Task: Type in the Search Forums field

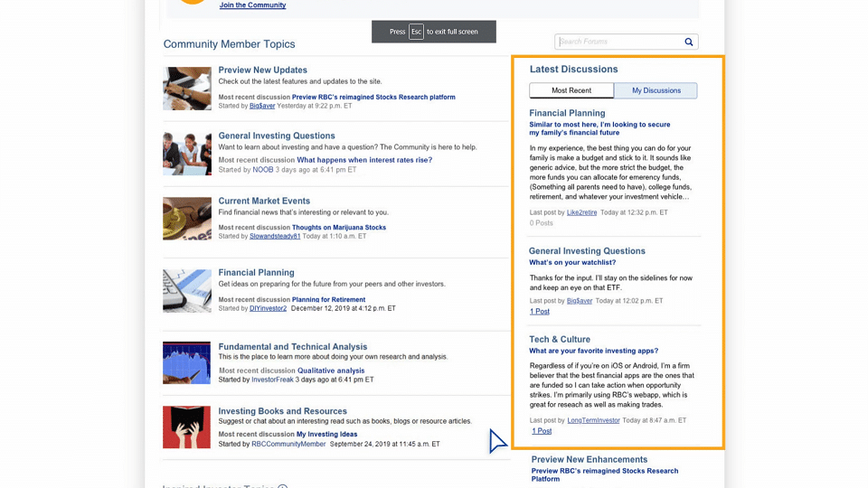Action: [618, 42]
